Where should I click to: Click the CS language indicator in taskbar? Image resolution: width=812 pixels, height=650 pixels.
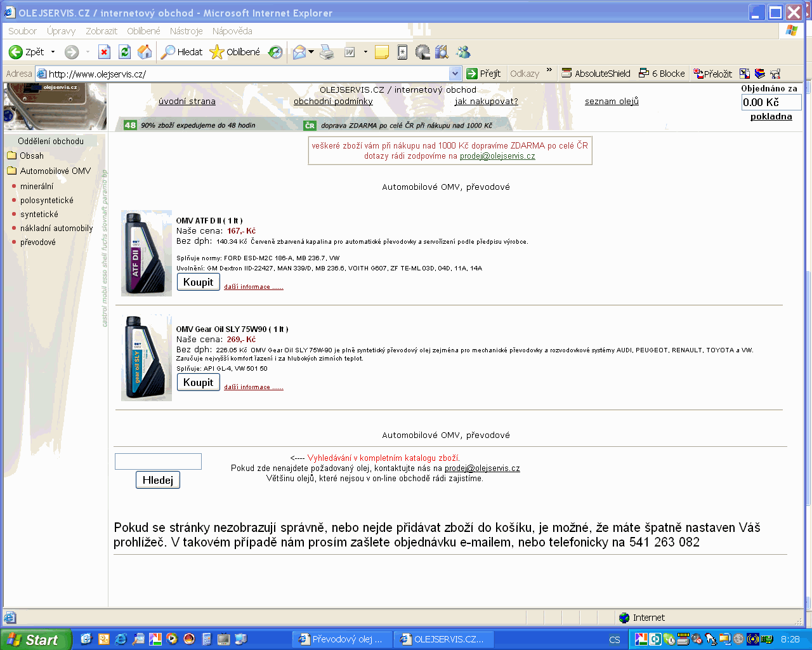coord(615,640)
